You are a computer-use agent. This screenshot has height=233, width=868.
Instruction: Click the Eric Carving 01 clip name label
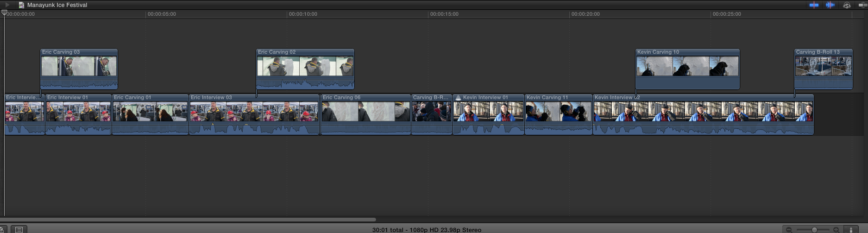132,97
